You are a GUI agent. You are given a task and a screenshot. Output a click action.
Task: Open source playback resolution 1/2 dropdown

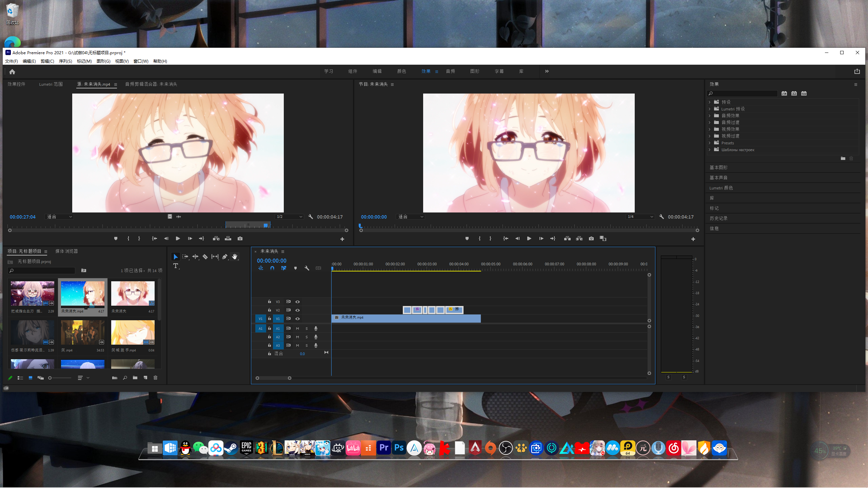[289, 217]
